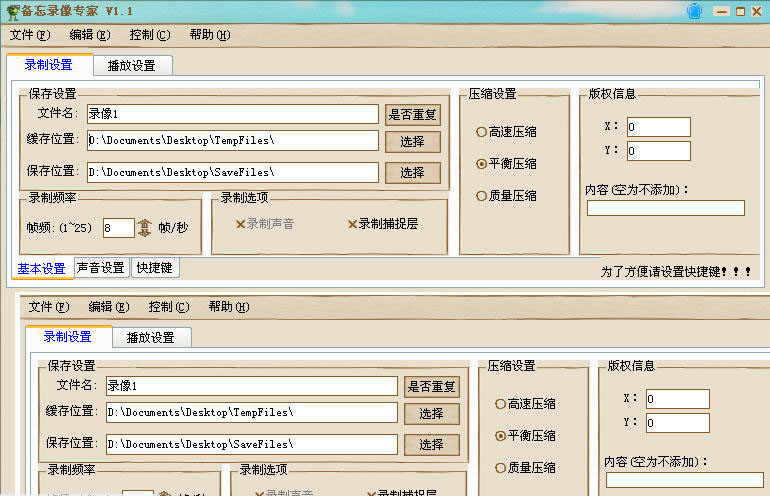Toggle 录制声音 option in the upper window
This screenshot has height=496, width=770.
(x=264, y=224)
